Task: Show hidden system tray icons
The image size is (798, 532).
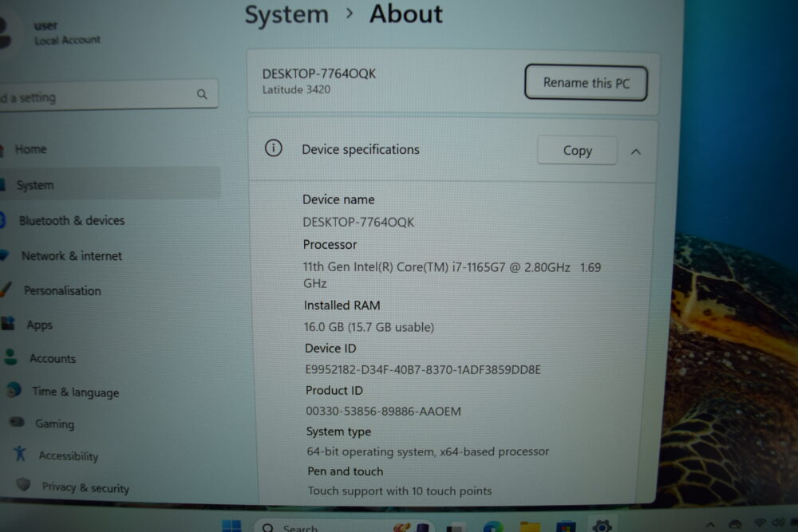Action: click(x=710, y=524)
